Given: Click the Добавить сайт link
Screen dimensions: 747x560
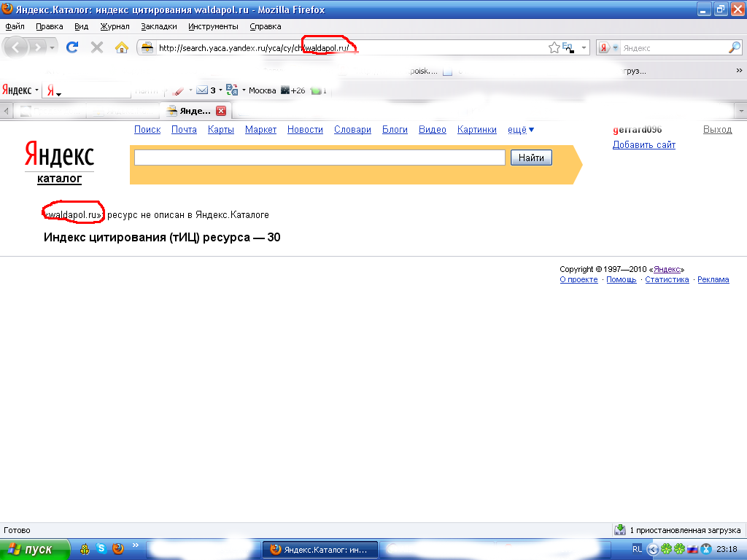Looking at the screenshot, I should 644,145.
